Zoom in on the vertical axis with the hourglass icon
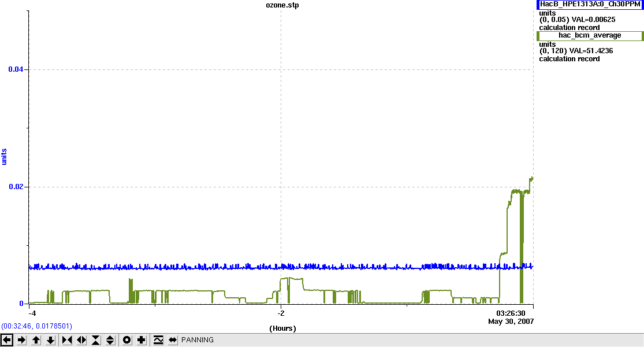644x347 pixels. pos(96,340)
